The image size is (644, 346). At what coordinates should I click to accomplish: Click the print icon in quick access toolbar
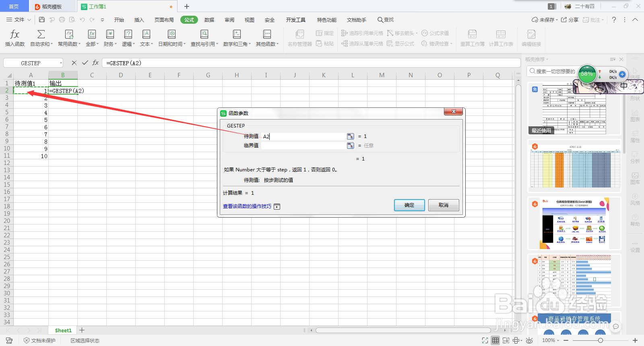click(x=62, y=20)
